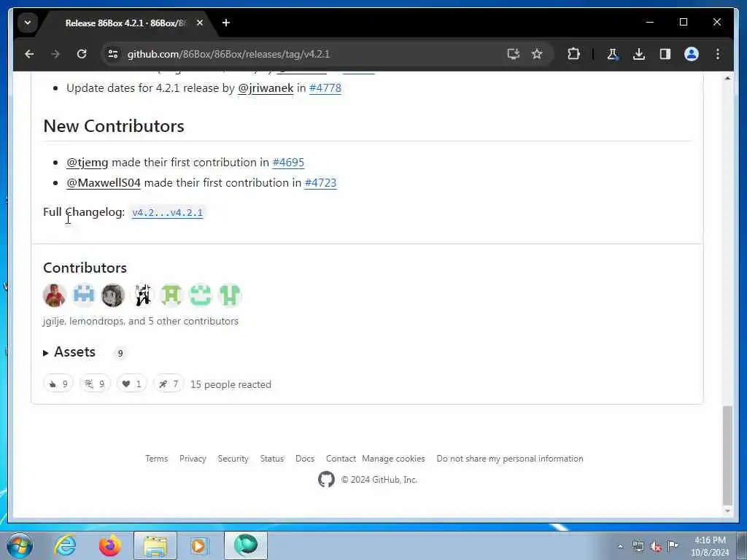Launch Firefox from the taskbar
The width and height of the screenshot is (747, 560).
109,545
